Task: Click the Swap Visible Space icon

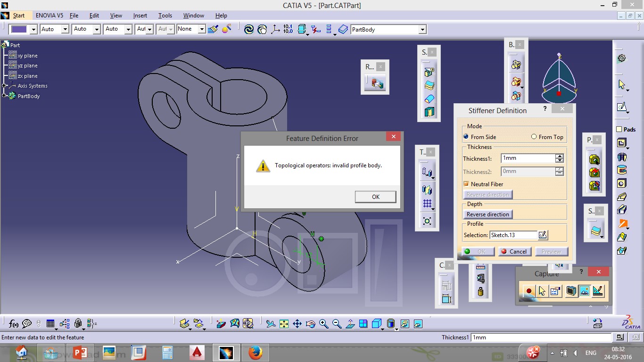Action: (418, 323)
